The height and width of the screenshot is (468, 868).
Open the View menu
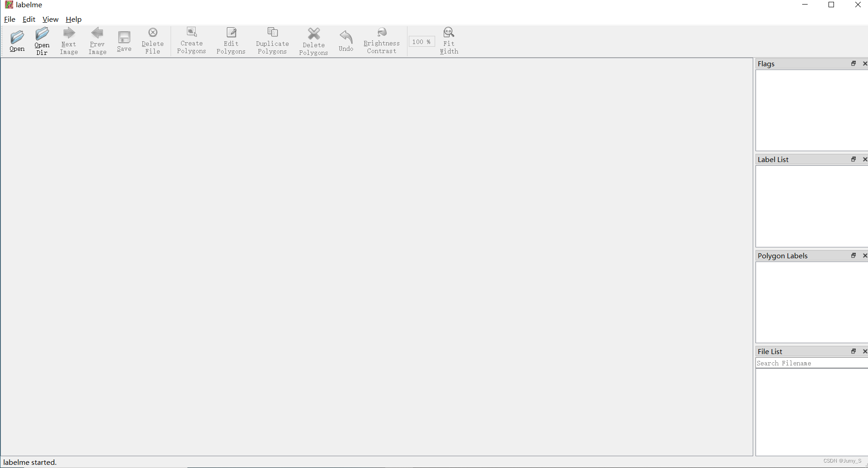(50, 19)
